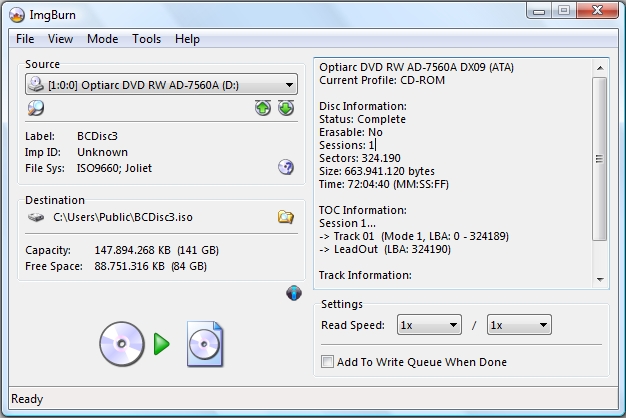Click the destination hard drive icon
This screenshot has height=418, width=626.
(36, 218)
